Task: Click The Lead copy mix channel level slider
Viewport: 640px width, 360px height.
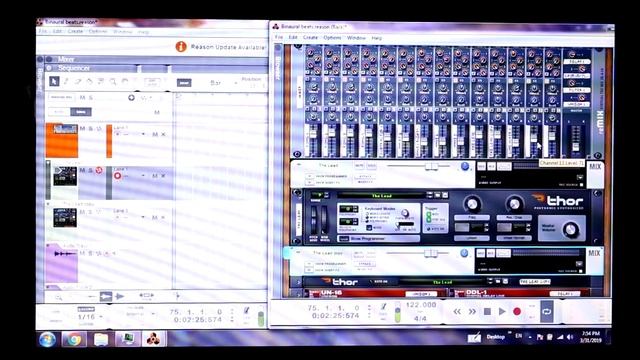Action: (x=430, y=253)
